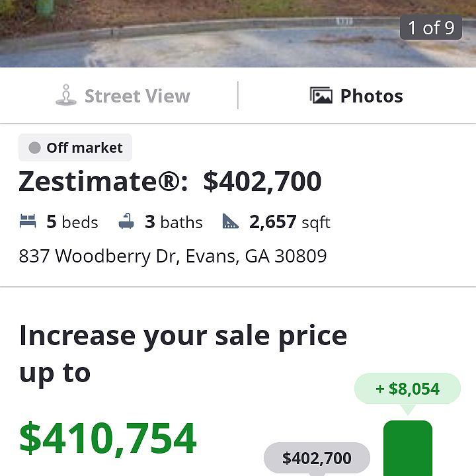The image size is (476, 476).
Task: Click the square footage ruler icon
Action: [x=230, y=222]
